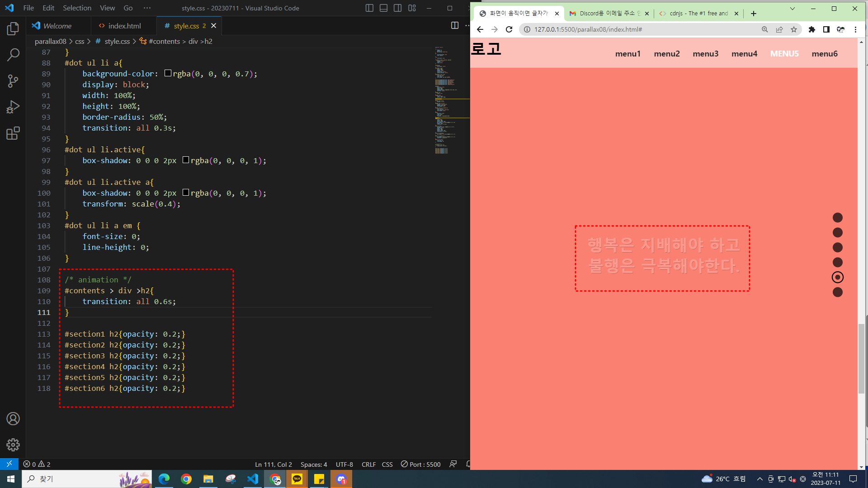
Task: Reload the browser page
Action: (509, 29)
